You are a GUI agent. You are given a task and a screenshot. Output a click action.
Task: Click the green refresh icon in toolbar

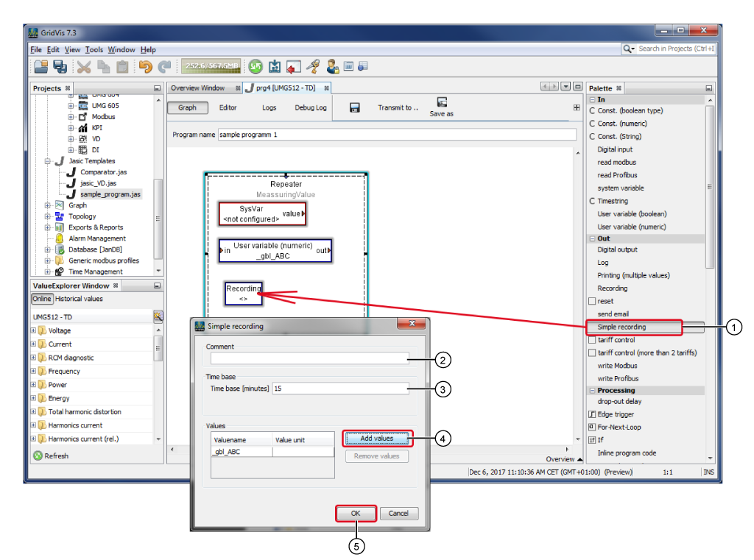[x=255, y=67]
